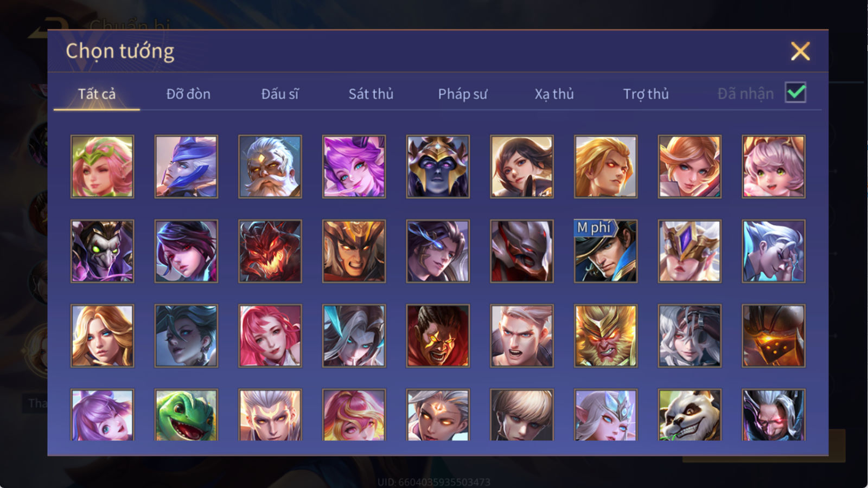
Task: Toggle the 'Đã nhận' checkbox
Action: (795, 93)
